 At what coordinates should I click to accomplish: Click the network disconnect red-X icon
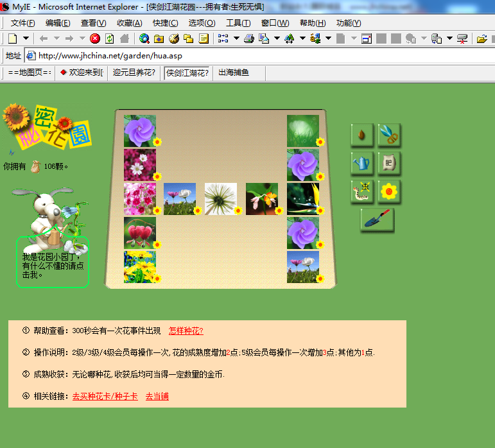(x=462, y=39)
